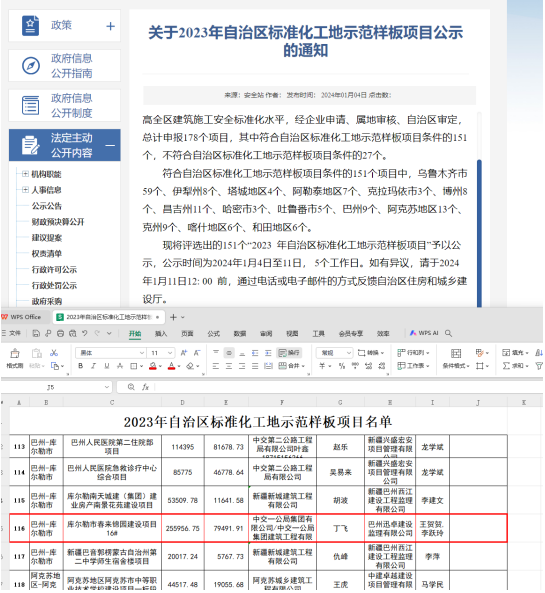Center cell text horizontally
The image size is (545, 593).
tap(229, 366)
